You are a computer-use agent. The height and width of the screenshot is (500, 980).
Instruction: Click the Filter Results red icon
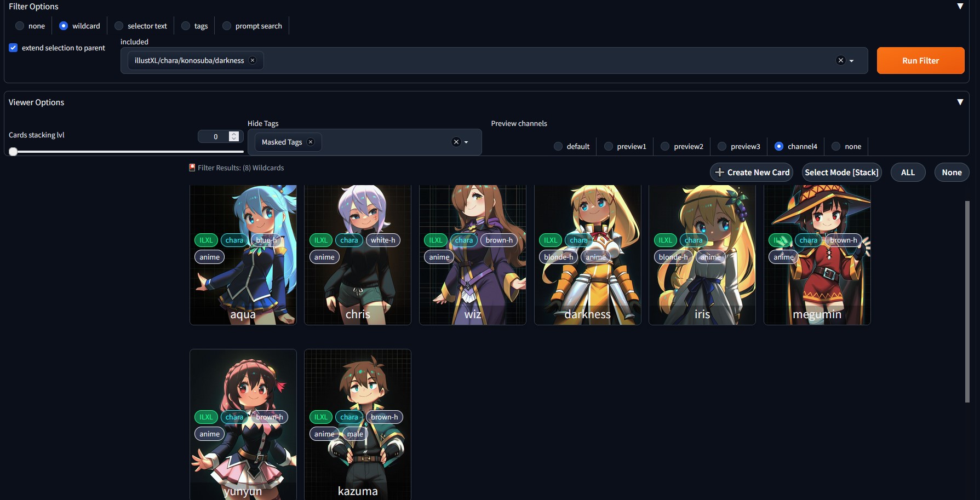[192, 168]
